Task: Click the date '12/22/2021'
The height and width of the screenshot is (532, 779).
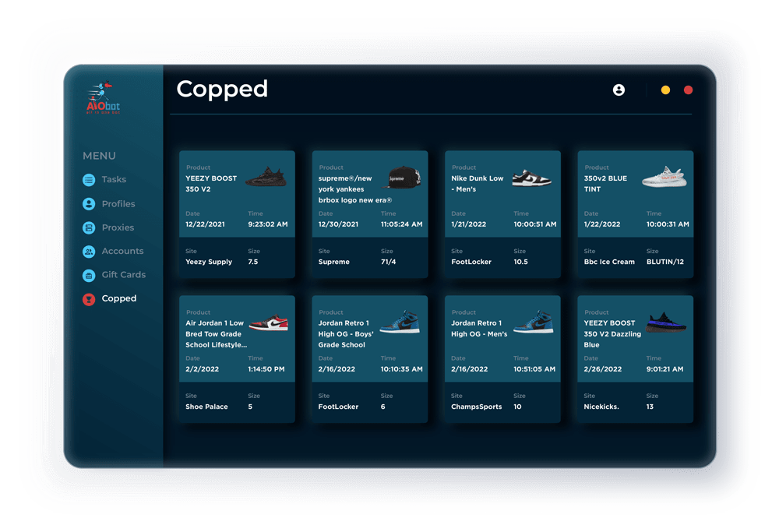Action: click(x=205, y=224)
